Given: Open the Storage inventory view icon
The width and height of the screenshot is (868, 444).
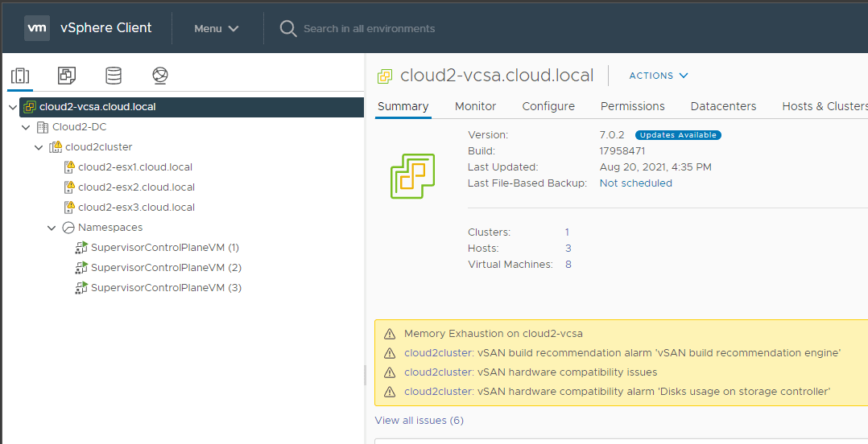Looking at the screenshot, I should [114, 76].
